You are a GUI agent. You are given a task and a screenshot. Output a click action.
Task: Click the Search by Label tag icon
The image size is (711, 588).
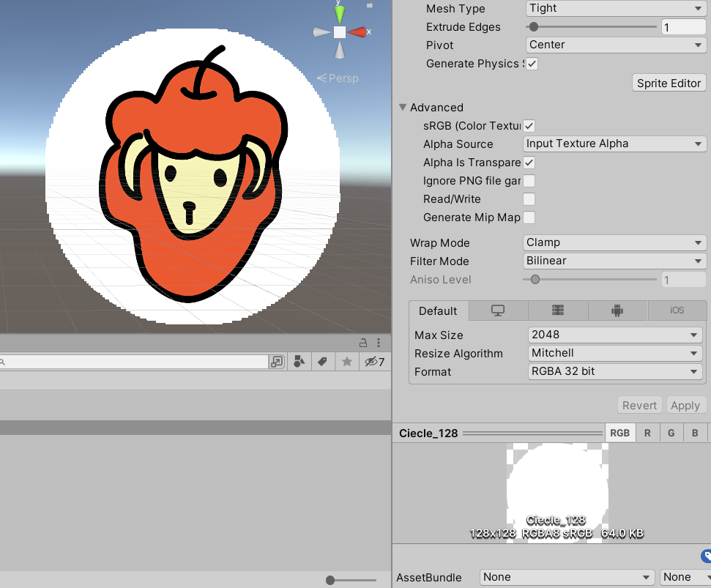coord(322,362)
